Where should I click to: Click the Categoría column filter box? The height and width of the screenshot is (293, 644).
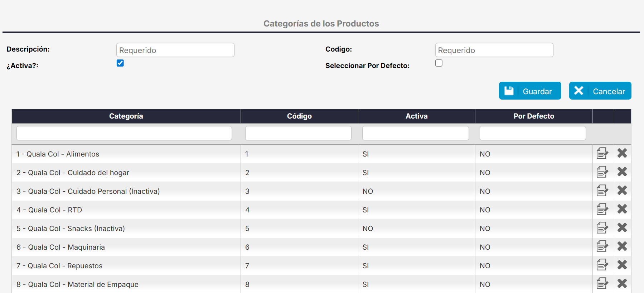tap(124, 133)
